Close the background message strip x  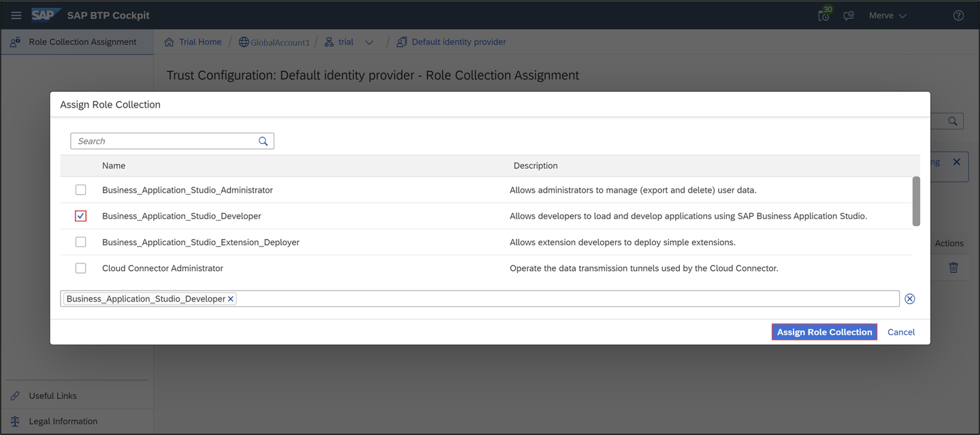point(957,162)
